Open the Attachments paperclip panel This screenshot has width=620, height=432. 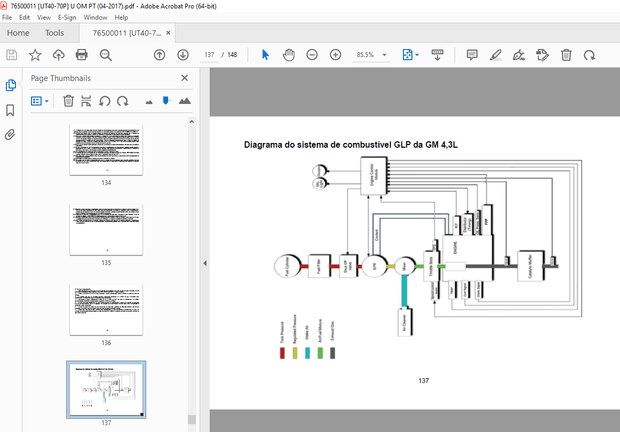10,135
